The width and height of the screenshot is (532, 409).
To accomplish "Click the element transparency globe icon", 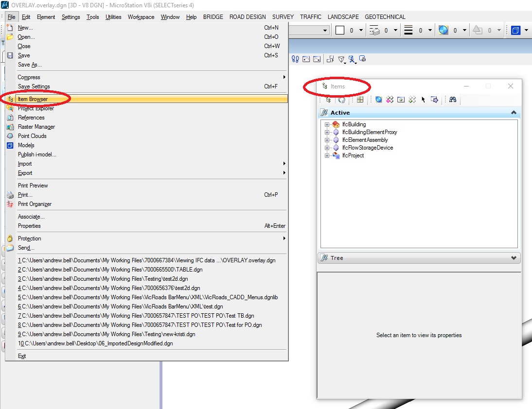I will pos(443,30).
